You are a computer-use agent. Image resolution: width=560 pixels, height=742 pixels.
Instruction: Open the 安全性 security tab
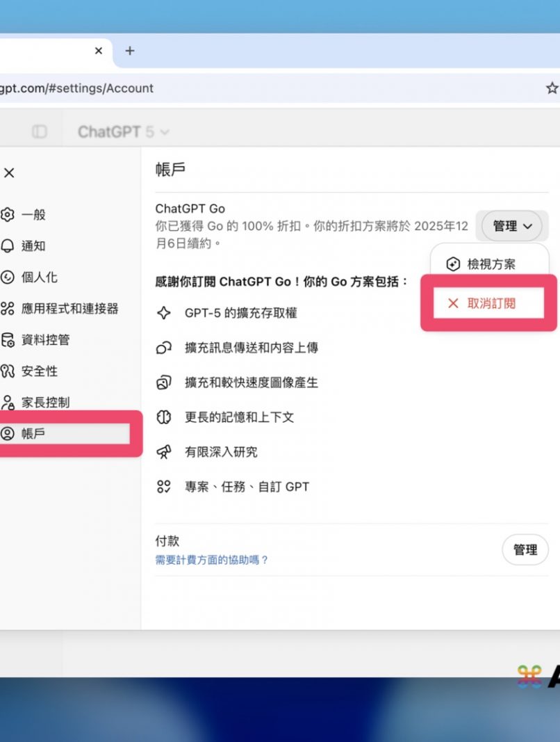pyautogui.click(x=34, y=371)
